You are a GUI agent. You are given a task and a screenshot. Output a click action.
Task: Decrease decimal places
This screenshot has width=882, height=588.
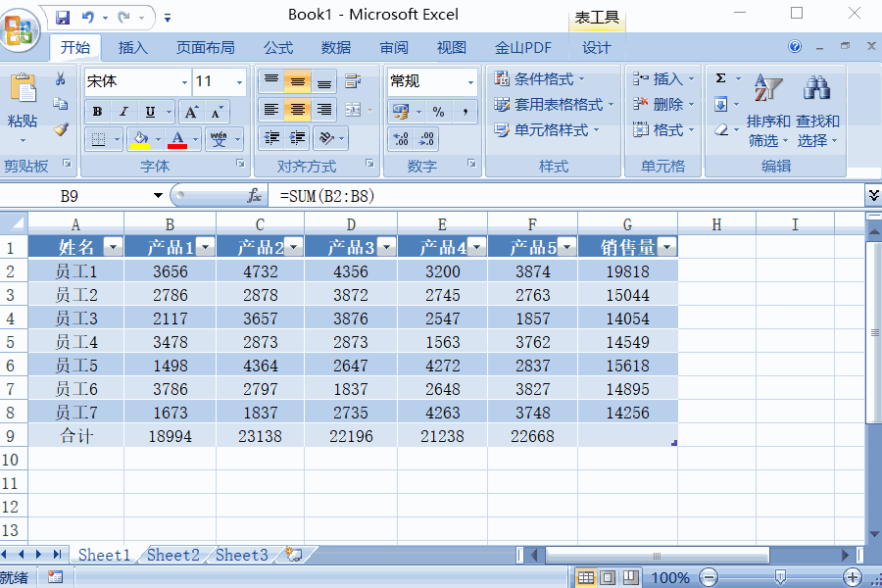[426, 139]
